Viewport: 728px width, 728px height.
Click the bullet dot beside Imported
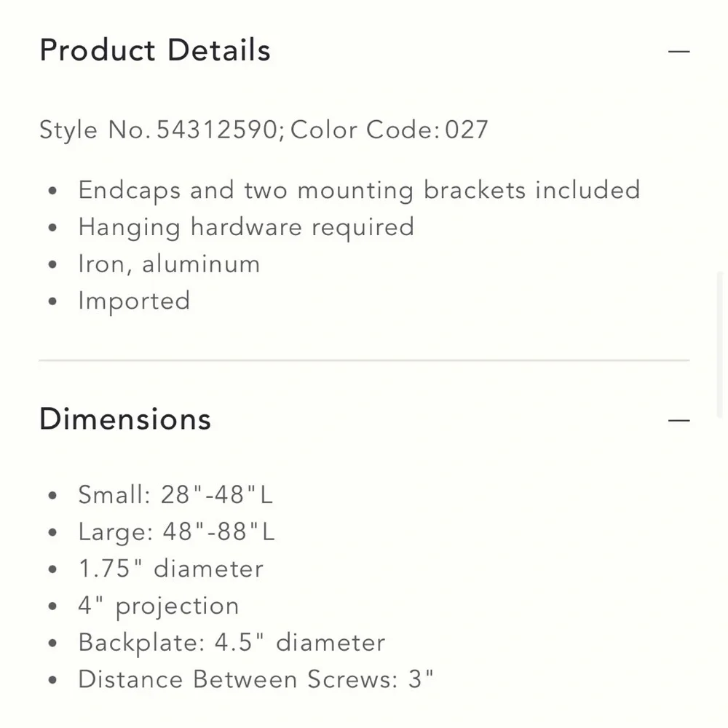click(52, 302)
